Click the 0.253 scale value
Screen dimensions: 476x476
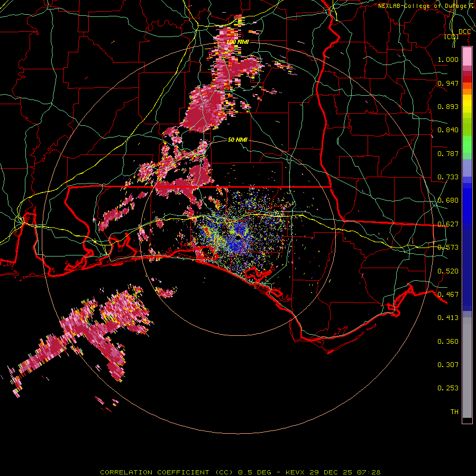click(x=448, y=388)
